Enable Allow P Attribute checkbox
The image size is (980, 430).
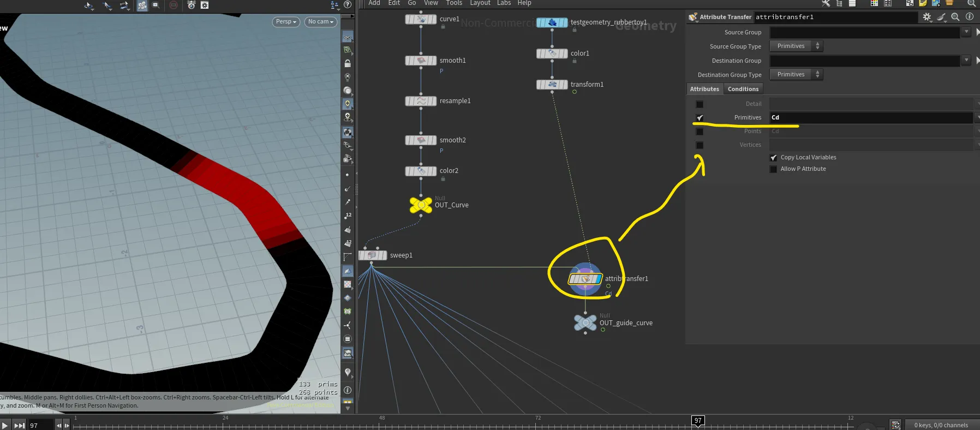pos(773,169)
